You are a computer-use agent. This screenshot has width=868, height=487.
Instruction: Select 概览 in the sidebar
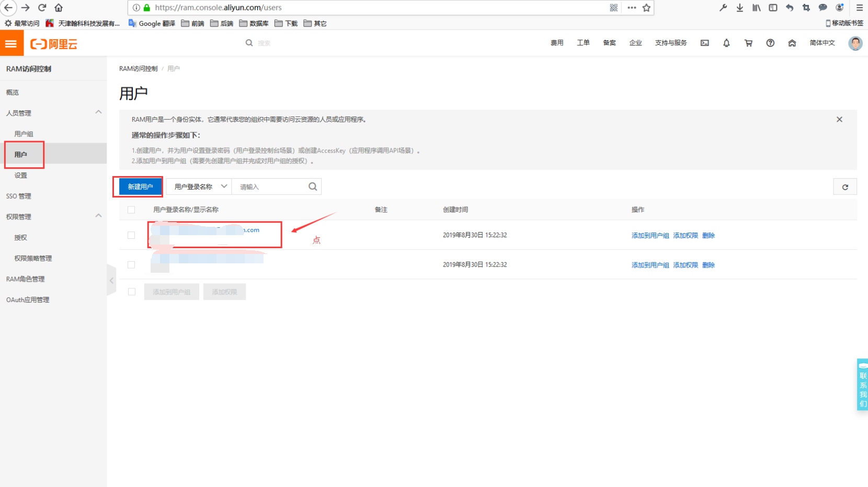[x=13, y=92]
